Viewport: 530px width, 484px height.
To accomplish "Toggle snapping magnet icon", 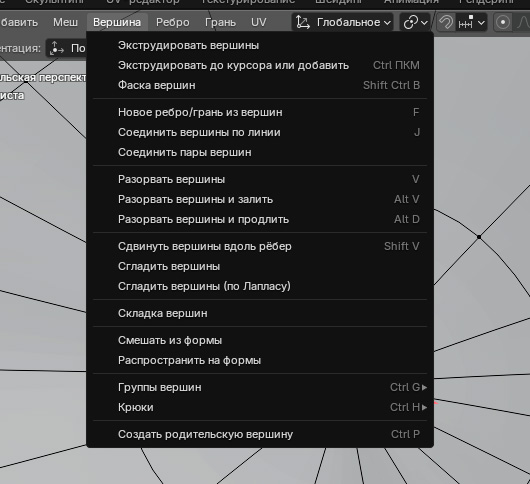I will 446,23.
